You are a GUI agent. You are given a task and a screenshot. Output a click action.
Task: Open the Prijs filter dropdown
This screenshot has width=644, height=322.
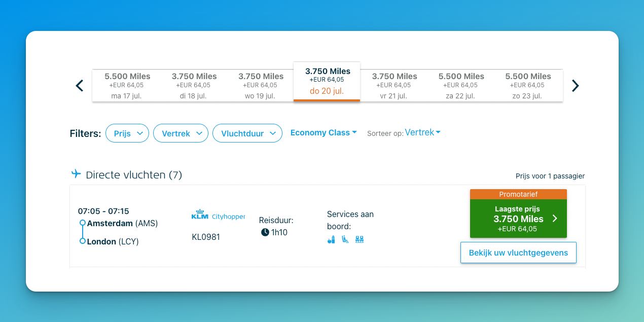(x=127, y=133)
